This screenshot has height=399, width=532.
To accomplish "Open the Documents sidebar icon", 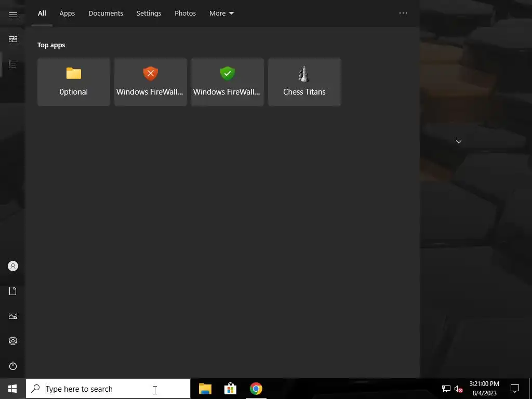I will click(x=13, y=291).
